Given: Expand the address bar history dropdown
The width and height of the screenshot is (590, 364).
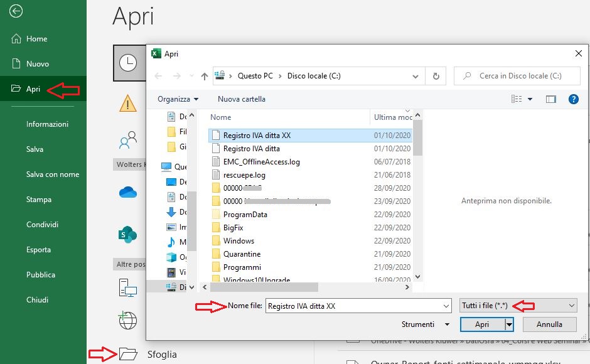Looking at the screenshot, I should [x=416, y=77].
